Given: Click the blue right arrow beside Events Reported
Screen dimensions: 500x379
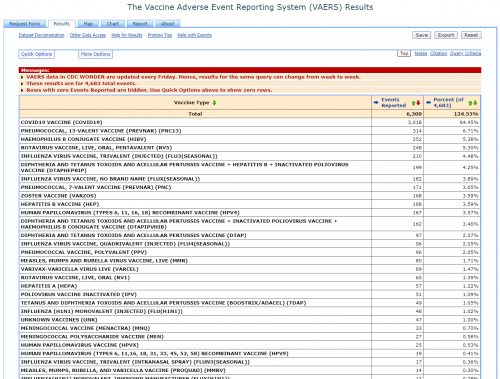Looking at the screenshot, I should coord(376,102).
